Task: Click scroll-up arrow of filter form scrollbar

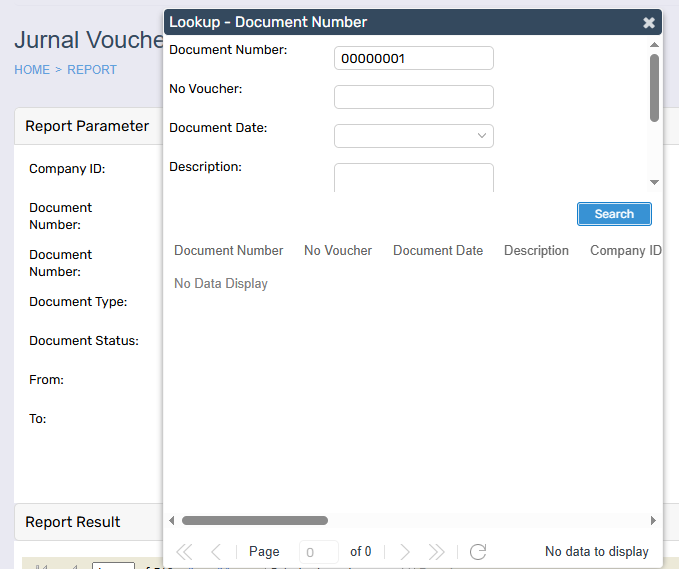Action: click(654, 45)
